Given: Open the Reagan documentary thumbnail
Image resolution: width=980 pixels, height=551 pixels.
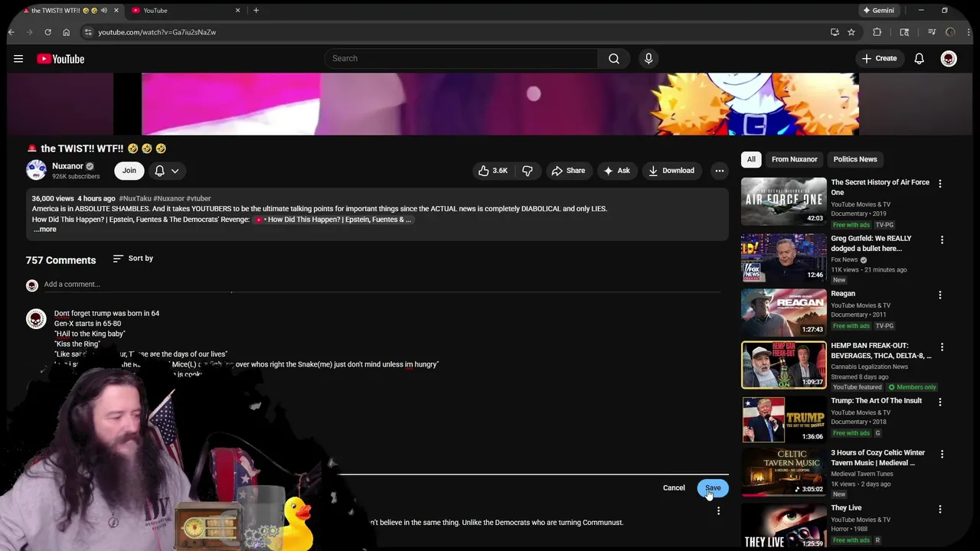Looking at the screenshot, I should (x=784, y=312).
